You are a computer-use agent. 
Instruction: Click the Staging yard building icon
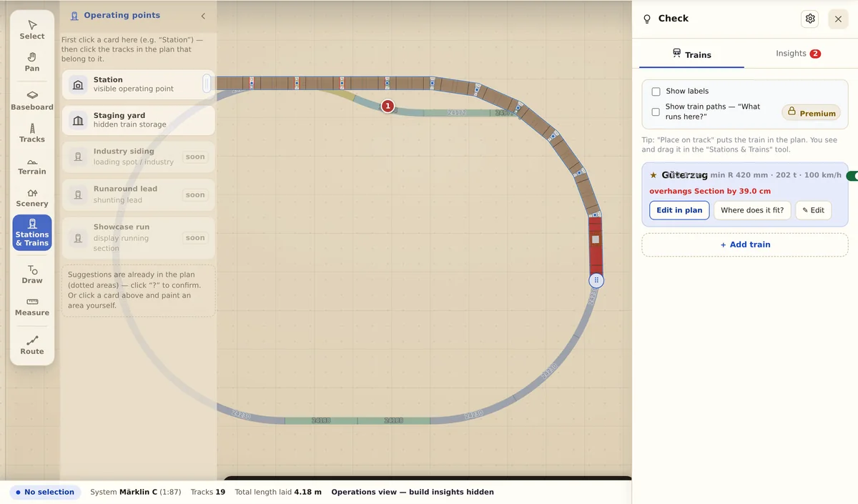coord(79,120)
